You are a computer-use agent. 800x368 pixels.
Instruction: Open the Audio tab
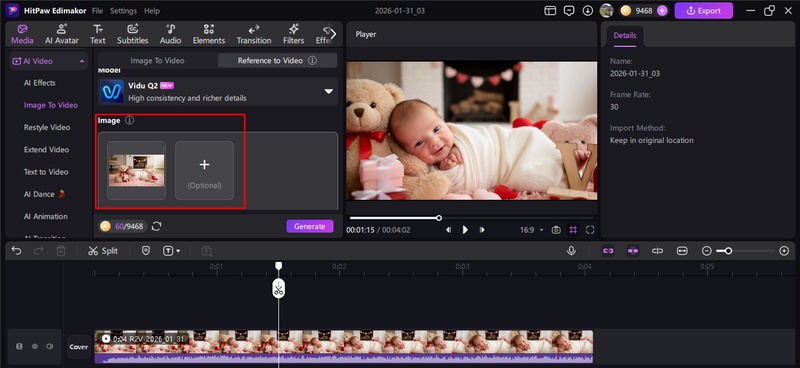(170, 34)
